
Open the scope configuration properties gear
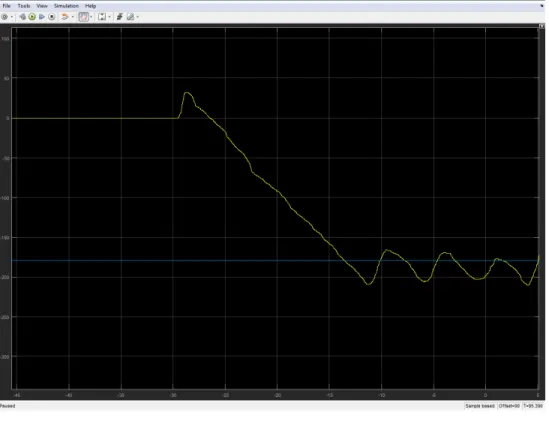pyautogui.click(x=5, y=17)
